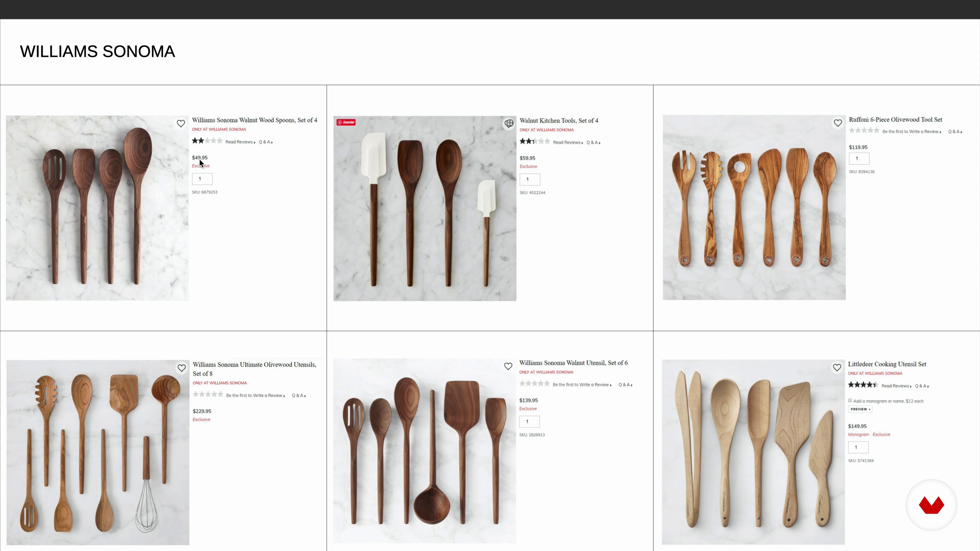Screen dimensions: 980x551
Task: Favorite the Walnut Utensil Set of 6
Action: point(508,366)
